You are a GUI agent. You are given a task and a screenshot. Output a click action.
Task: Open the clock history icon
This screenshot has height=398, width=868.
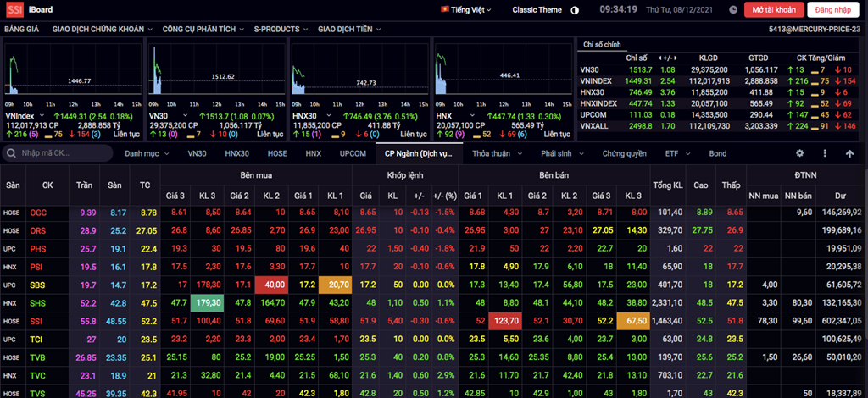tap(733, 9)
